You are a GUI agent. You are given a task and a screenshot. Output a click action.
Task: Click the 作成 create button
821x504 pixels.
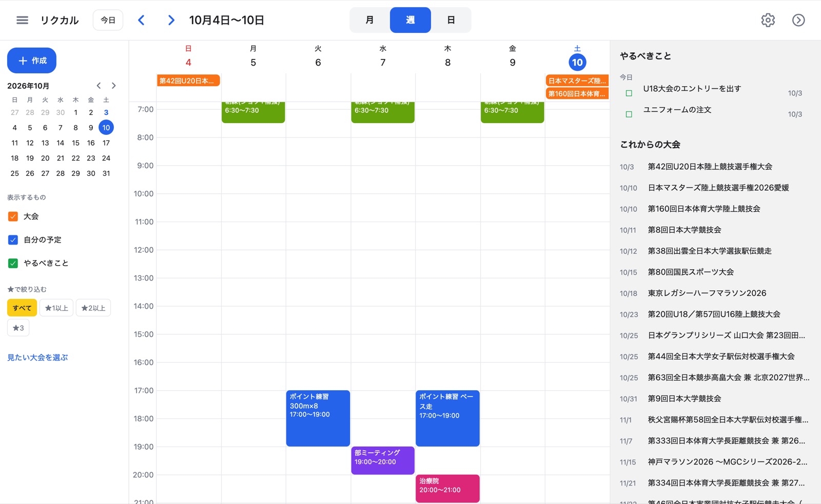(x=32, y=61)
